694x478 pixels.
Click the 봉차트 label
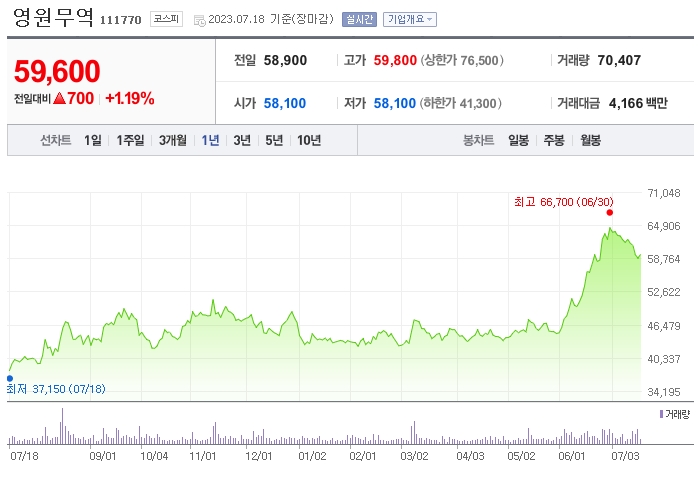click(x=478, y=140)
